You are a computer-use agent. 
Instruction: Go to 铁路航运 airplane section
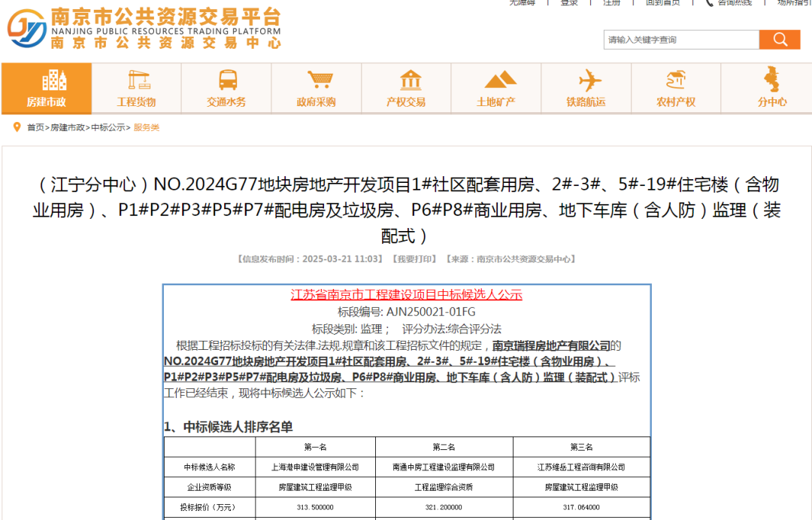pos(586,88)
